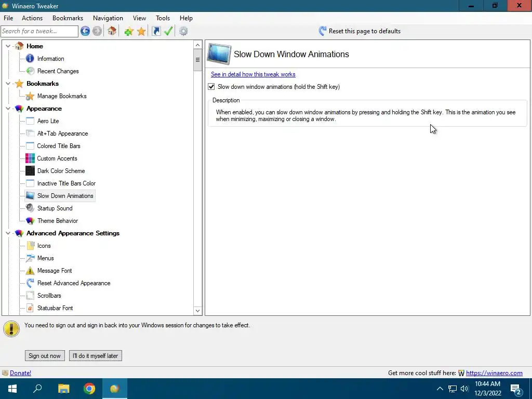This screenshot has width=532, height=399.
Task: Click the Theme Behavior colored icon
Action: coord(30,220)
